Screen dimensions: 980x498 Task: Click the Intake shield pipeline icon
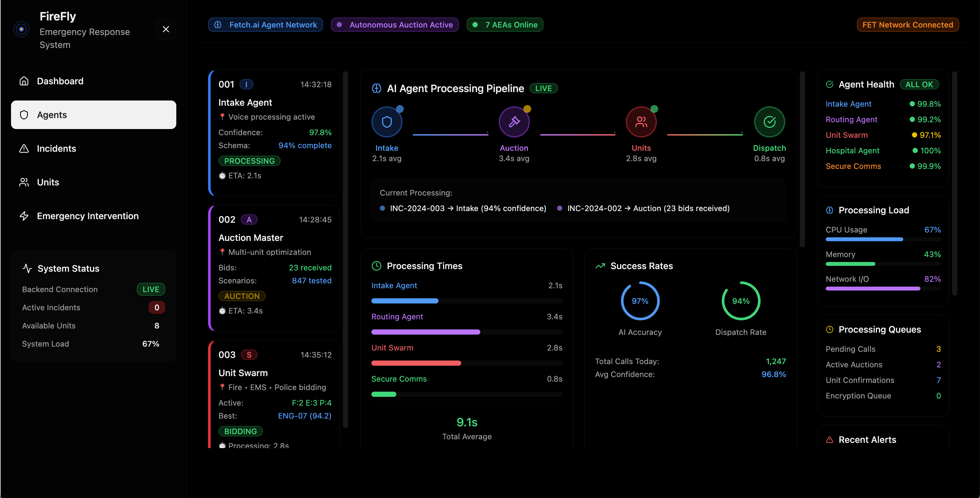(387, 122)
